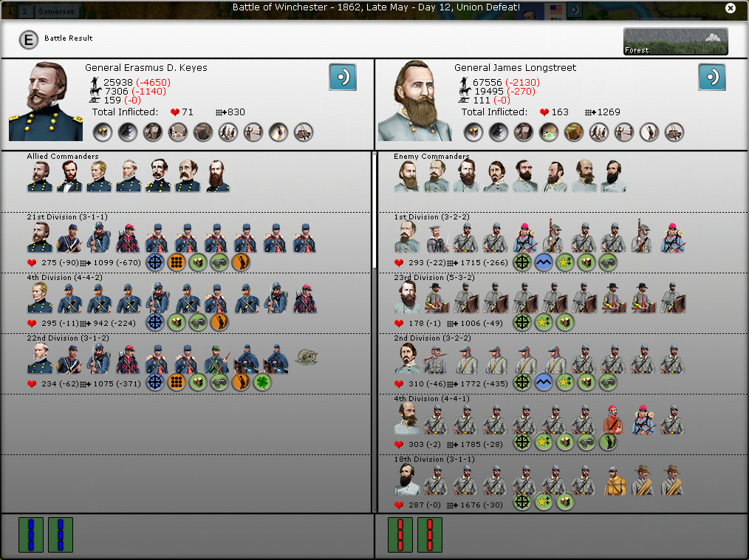
Task: Click the blue button in Longstreet's panel
Action: point(712,77)
